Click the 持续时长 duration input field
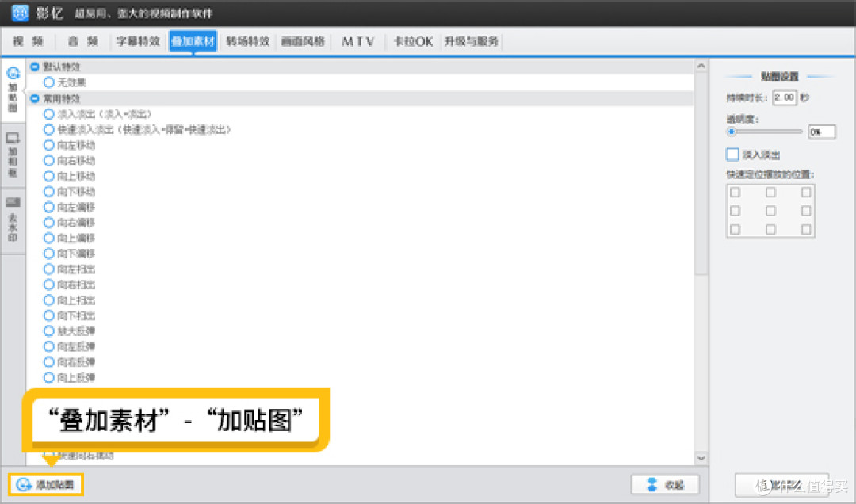 point(785,97)
